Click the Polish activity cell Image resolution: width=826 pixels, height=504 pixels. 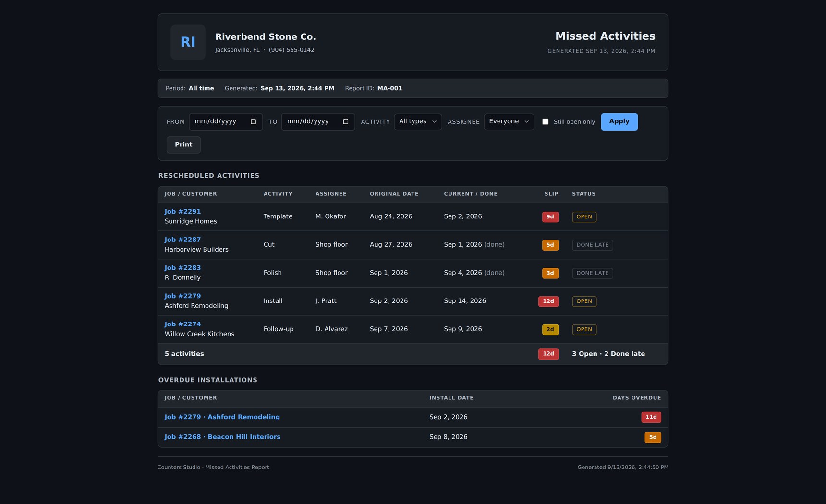point(273,273)
